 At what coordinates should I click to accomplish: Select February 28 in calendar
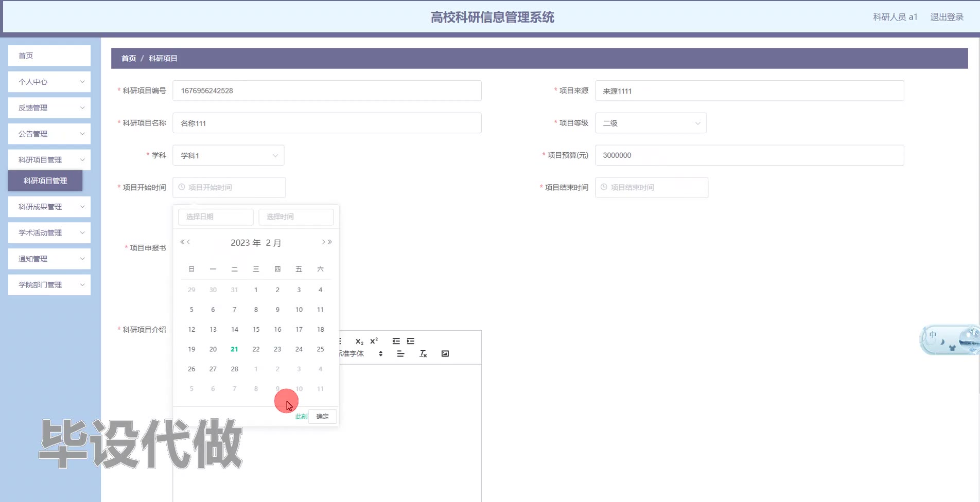(234, 369)
